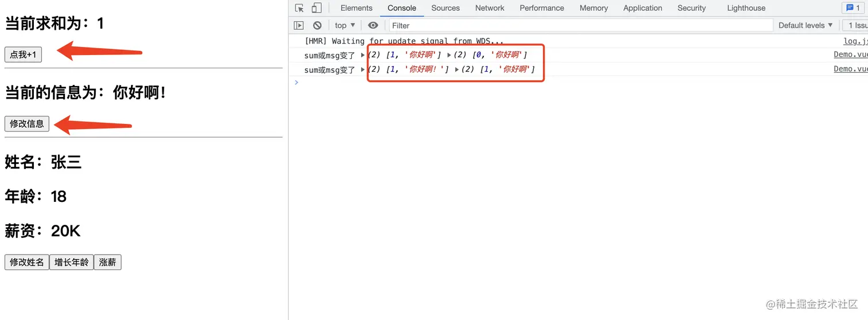The image size is (868, 320).
Task: Switch to the Application tab
Action: pos(643,8)
